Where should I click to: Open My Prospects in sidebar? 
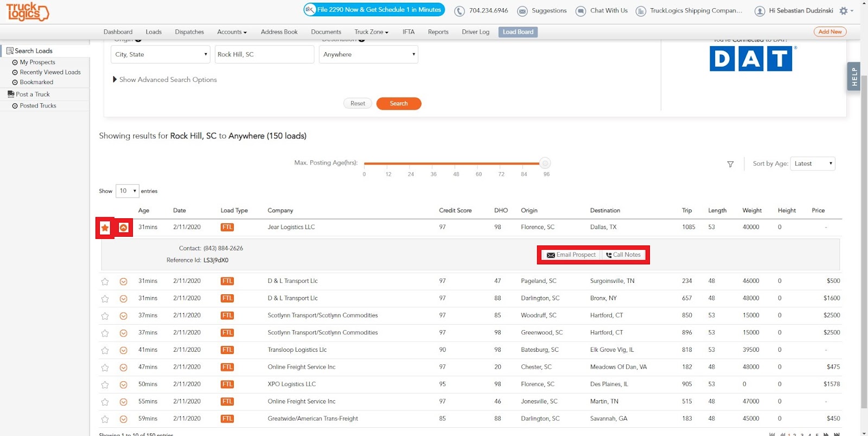tap(37, 62)
